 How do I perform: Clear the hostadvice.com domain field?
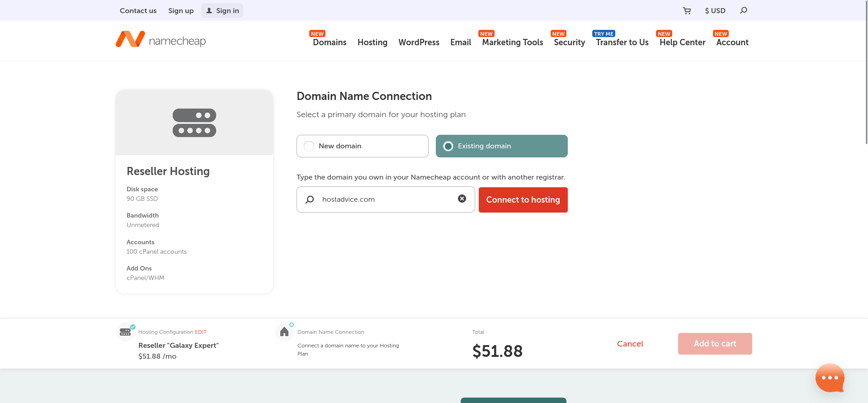[462, 199]
